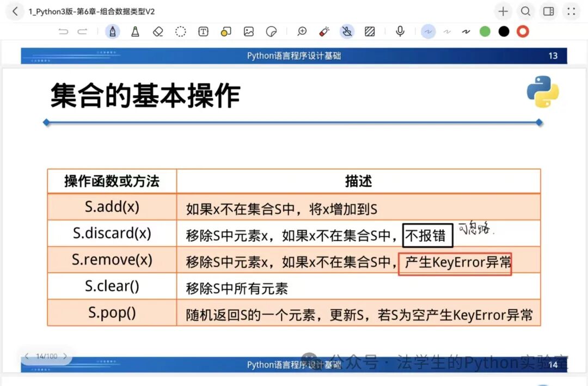Image resolution: width=588 pixels, height=386 pixels.
Task: Activate the laser pointer tool
Action: tap(324, 32)
